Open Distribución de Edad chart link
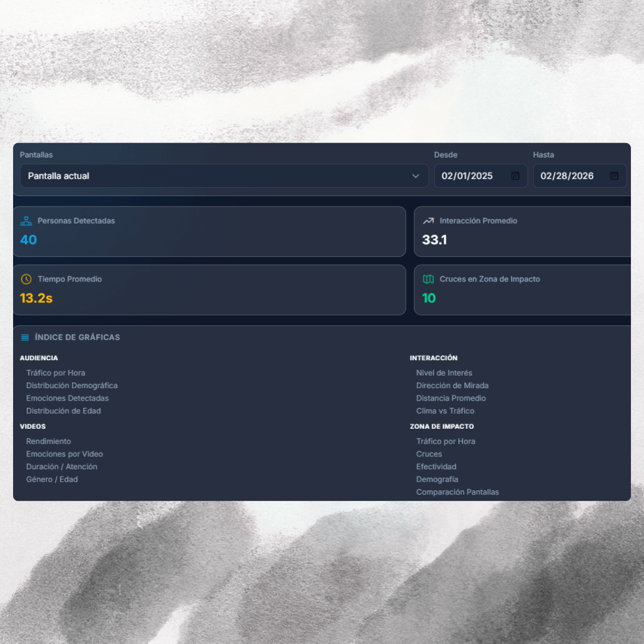This screenshot has height=644, width=644. click(63, 411)
